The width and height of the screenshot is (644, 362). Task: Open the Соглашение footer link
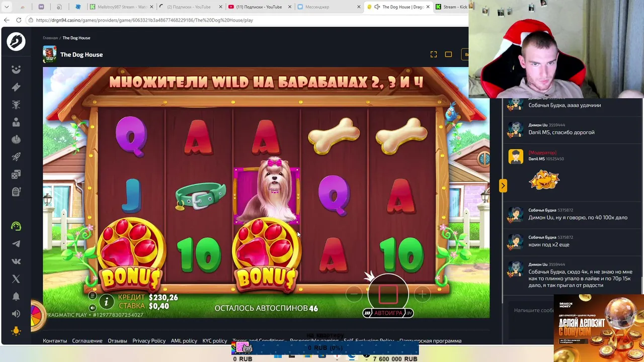tap(87, 340)
